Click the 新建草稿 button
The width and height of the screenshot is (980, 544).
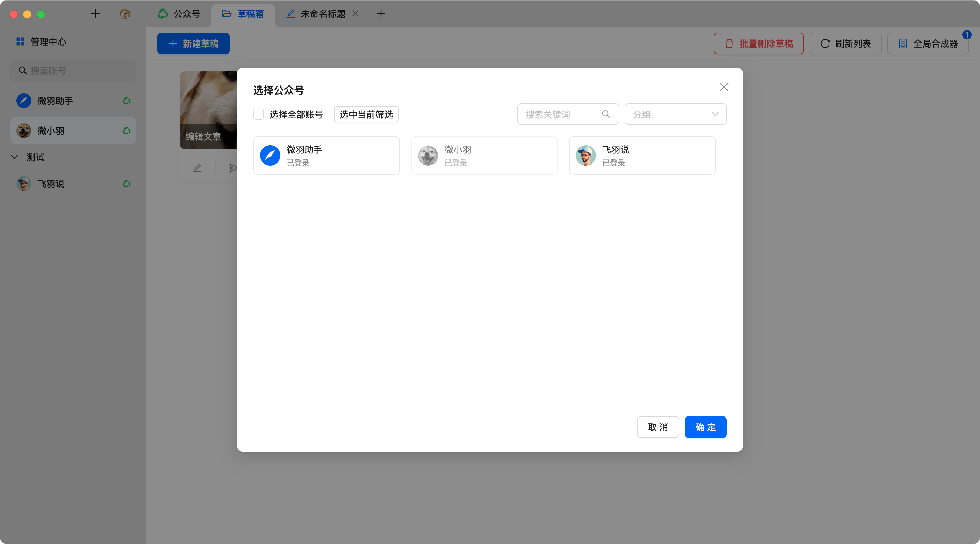(x=193, y=44)
